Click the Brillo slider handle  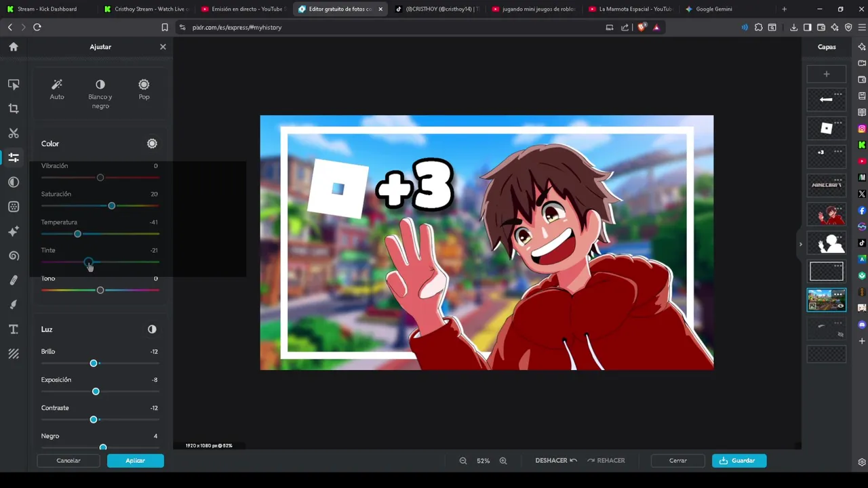coord(94,363)
